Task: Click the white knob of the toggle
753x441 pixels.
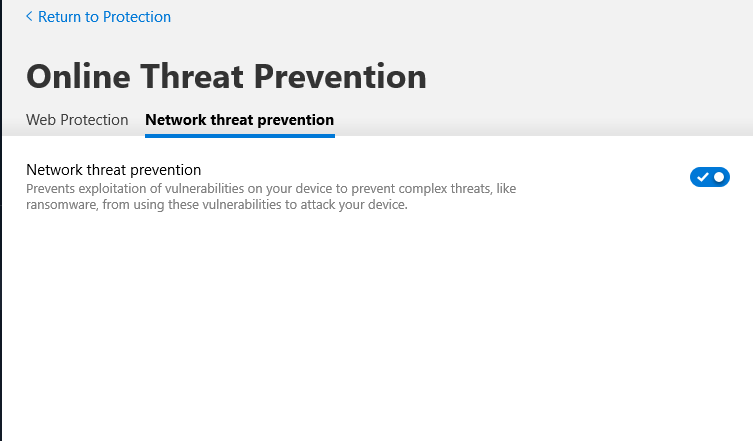Action: tap(719, 177)
